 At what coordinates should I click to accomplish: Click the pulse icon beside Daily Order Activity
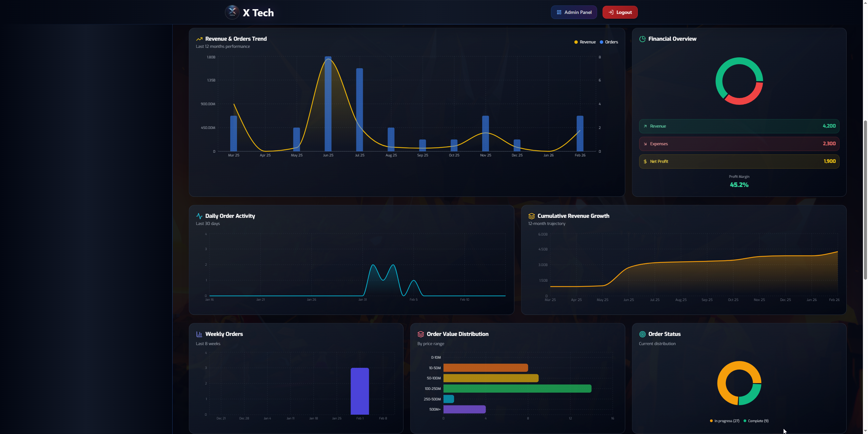click(199, 216)
